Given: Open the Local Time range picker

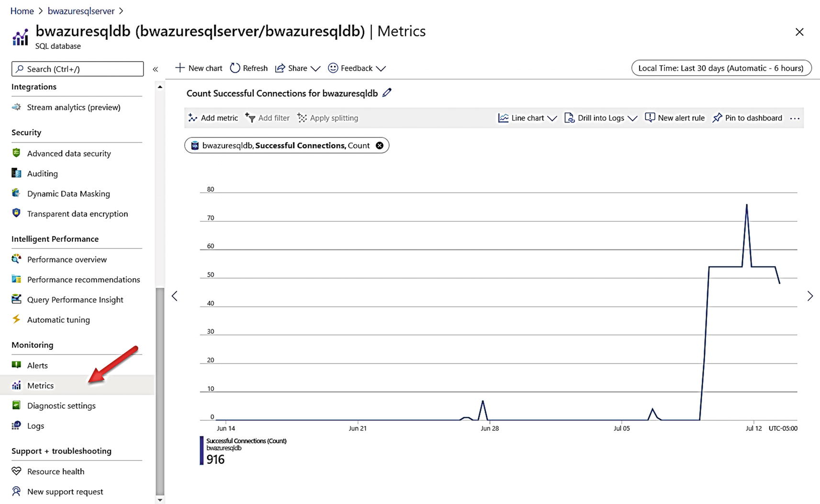Looking at the screenshot, I should click(x=721, y=68).
